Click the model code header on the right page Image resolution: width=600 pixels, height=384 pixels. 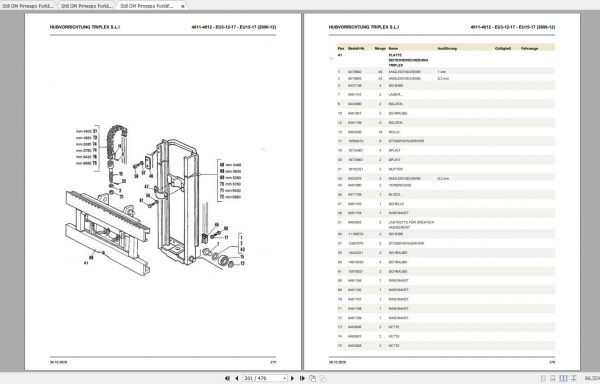[513, 27]
